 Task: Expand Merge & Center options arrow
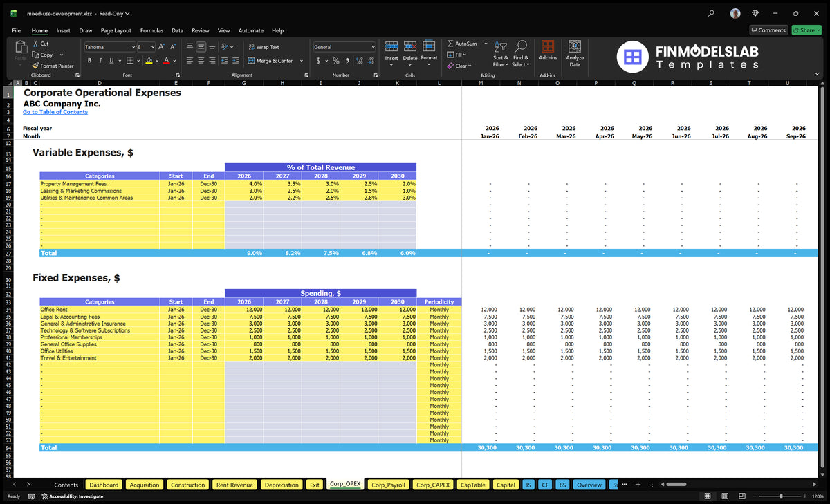[302, 61]
